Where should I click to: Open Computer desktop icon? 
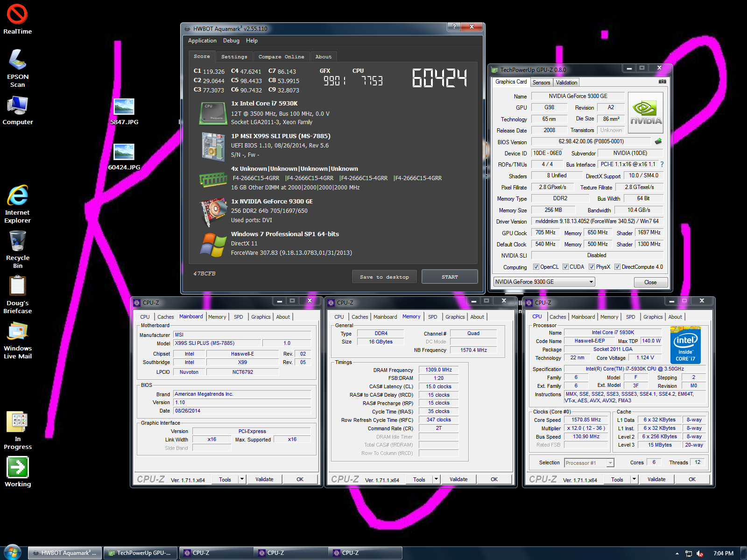[x=18, y=111]
